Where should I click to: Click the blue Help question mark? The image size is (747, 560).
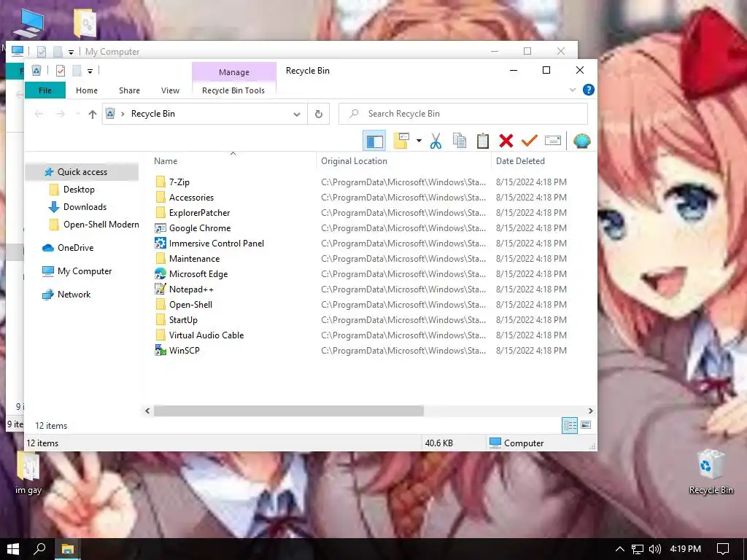coord(589,90)
